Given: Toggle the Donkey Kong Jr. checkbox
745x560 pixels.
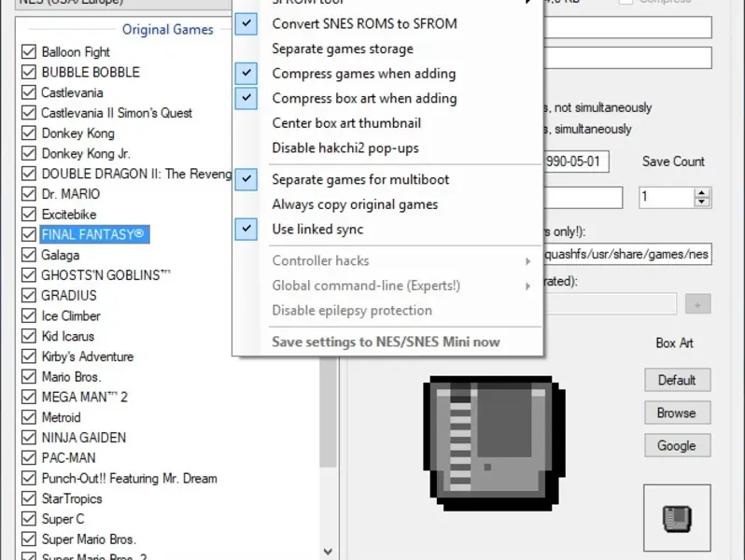Looking at the screenshot, I should [29, 153].
